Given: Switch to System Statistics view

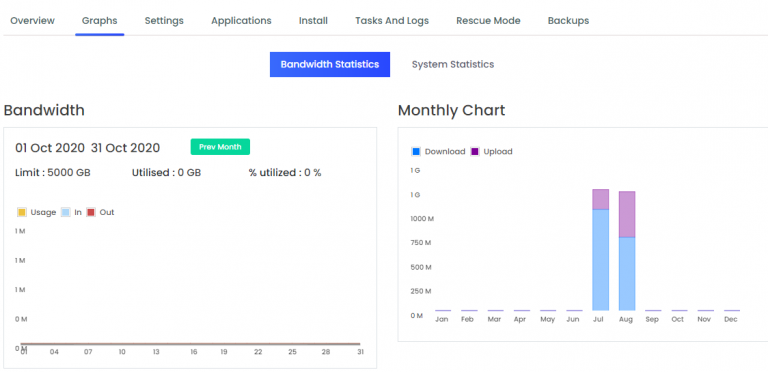Looking at the screenshot, I should (x=453, y=65).
